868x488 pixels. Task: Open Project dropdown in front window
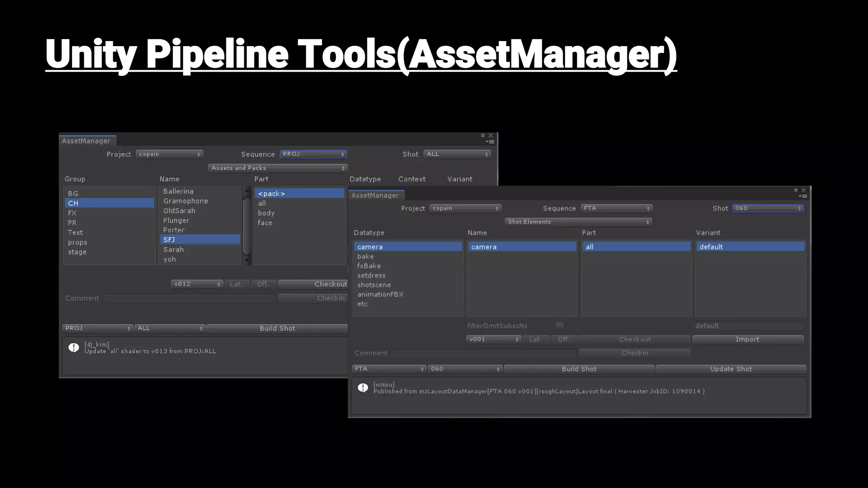pyautogui.click(x=465, y=208)
